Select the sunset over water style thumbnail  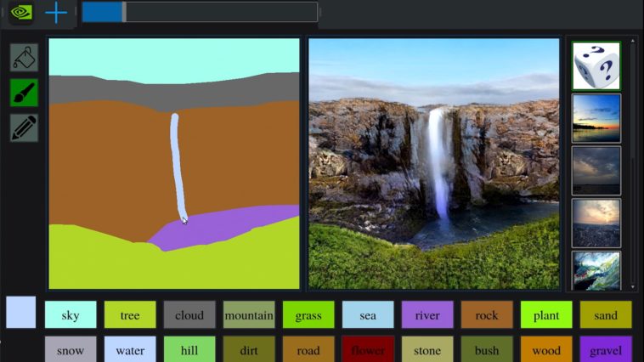coord(596,118)
